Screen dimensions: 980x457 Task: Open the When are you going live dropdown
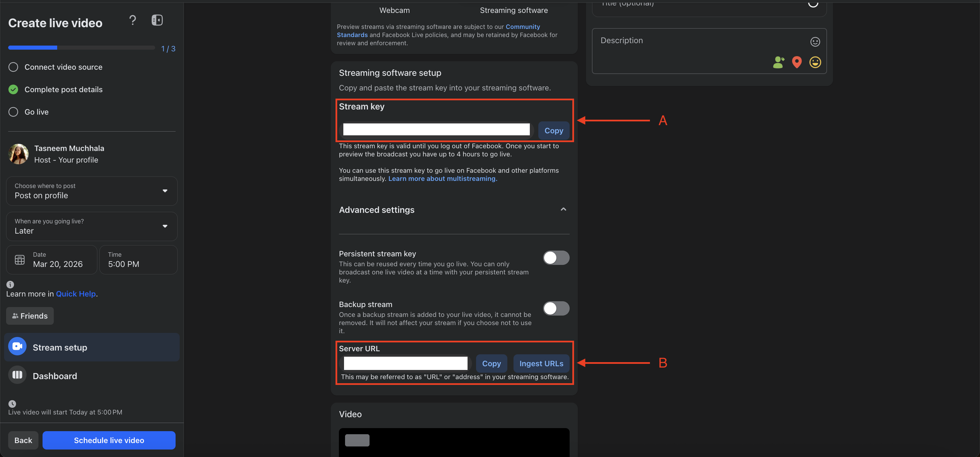(x=92, y=226)
